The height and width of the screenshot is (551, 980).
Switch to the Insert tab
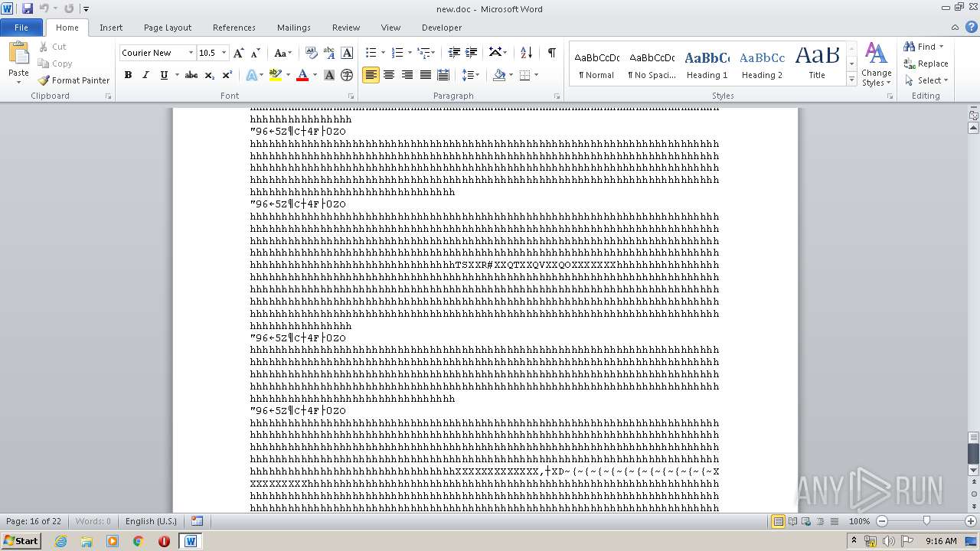111,27
